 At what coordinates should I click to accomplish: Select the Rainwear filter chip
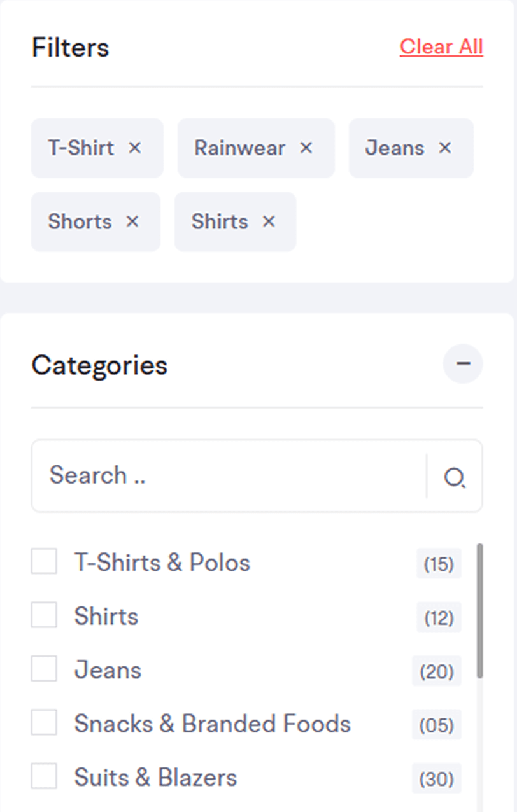[x=256, y=148]
